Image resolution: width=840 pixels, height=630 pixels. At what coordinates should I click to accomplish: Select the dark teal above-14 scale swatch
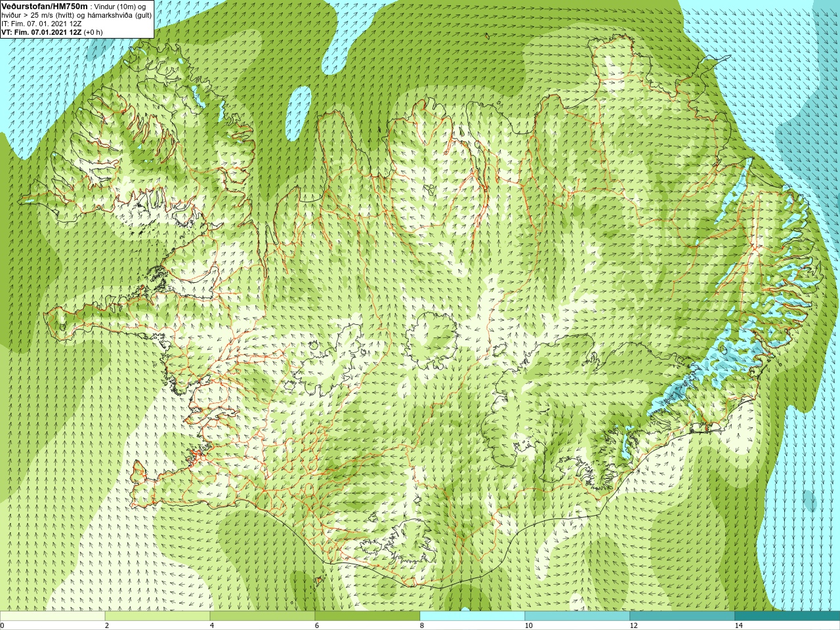[787, 616]
